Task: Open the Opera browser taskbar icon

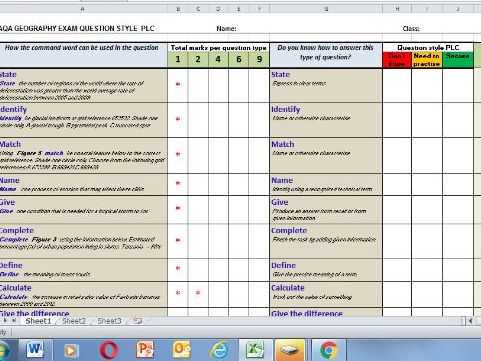Action: 109,350
